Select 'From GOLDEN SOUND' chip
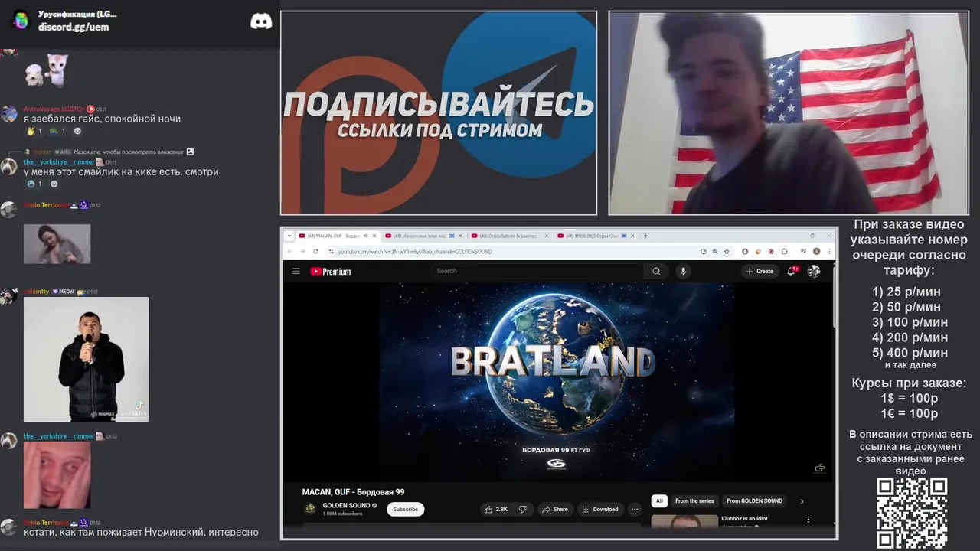The height and width of the screenshot is (551, 980). 754,501
